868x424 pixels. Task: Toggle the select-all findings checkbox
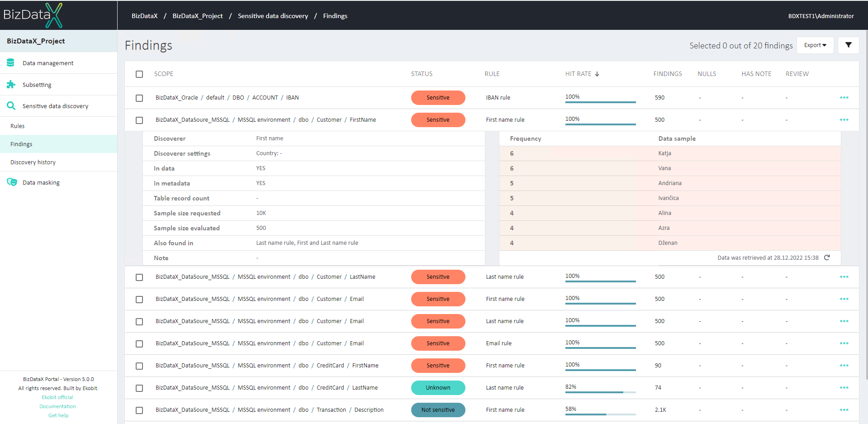click(139, 74)
